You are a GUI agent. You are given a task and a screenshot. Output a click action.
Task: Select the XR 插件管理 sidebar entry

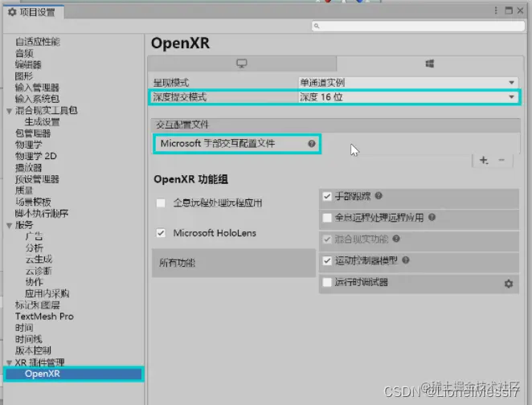39,362
